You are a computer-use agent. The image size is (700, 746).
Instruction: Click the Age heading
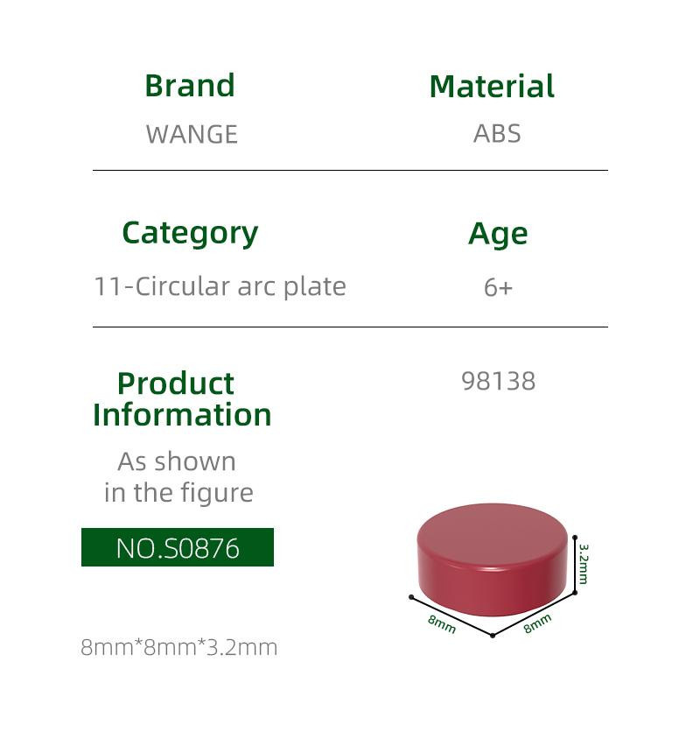tap(498, 234)
